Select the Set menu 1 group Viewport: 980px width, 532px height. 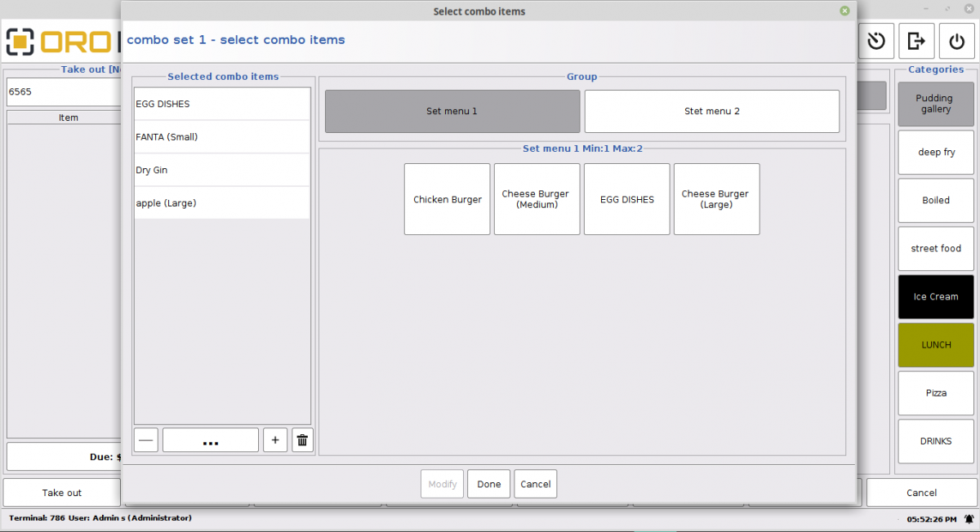coord(452,111)
